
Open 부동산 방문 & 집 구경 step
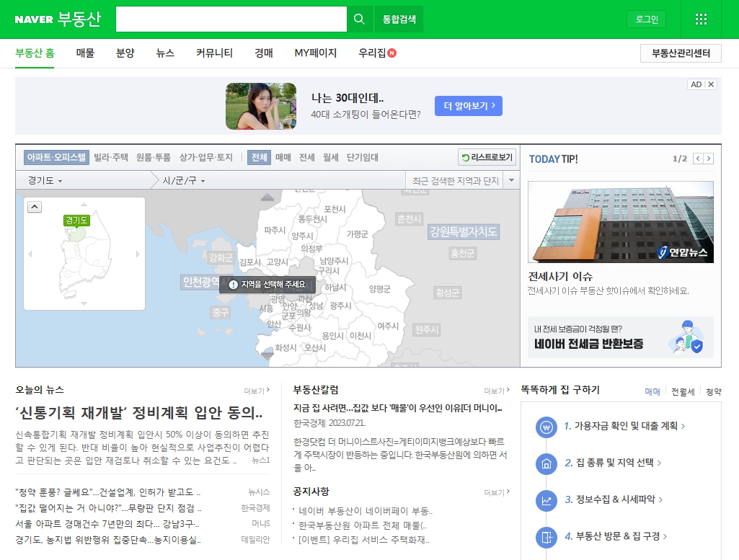click(616, 536)
